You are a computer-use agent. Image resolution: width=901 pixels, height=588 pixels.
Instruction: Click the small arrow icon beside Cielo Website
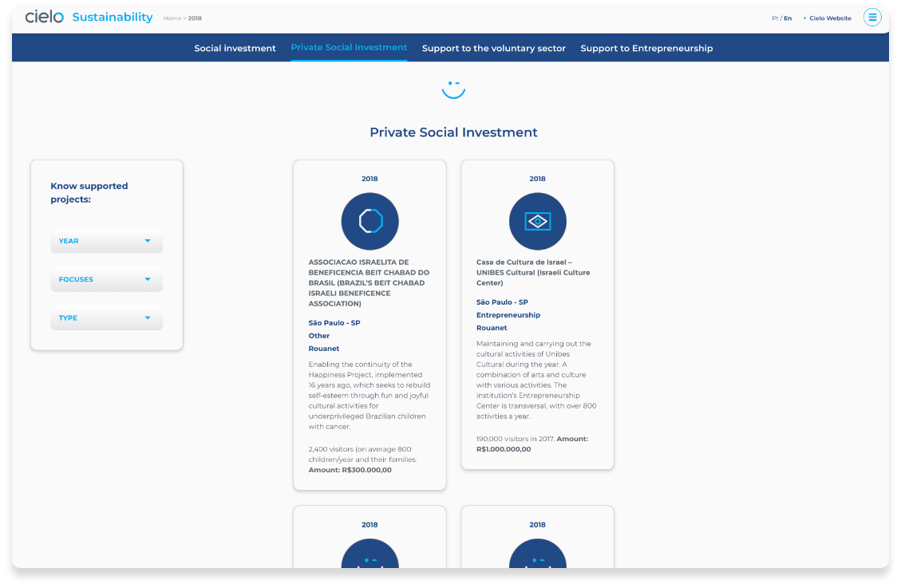[804, 18]
